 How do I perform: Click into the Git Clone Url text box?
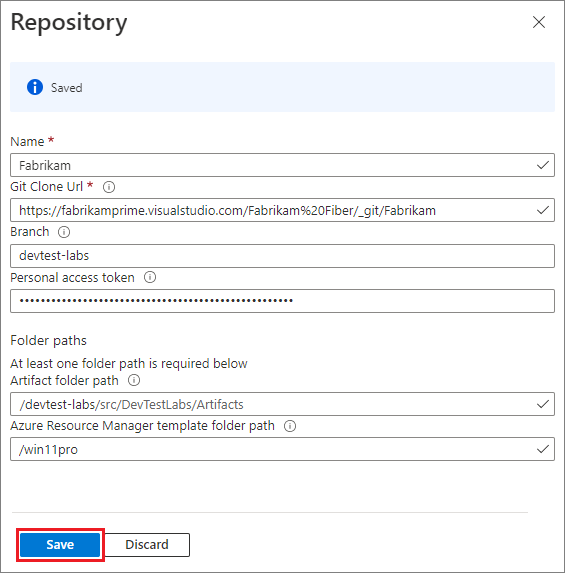click(282, 210)
